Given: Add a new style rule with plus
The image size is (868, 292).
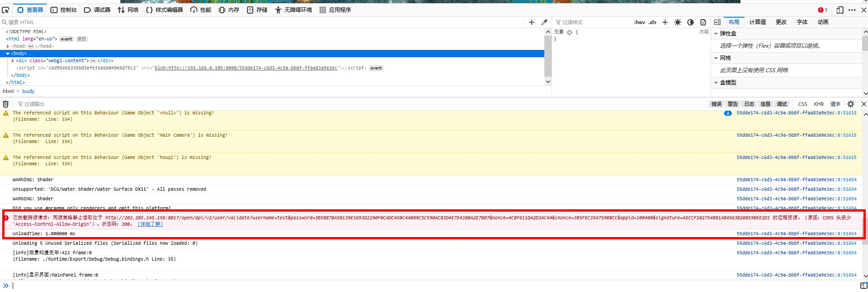Looking at the screenshot, I should pos(665,22).
